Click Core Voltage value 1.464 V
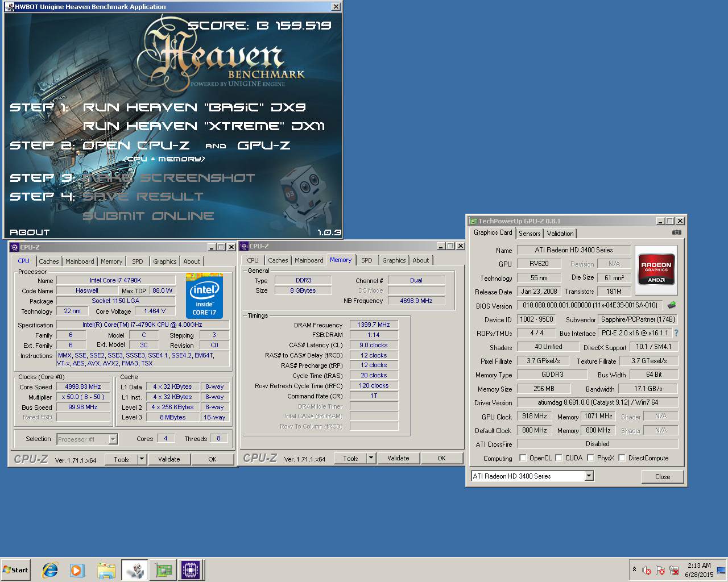The height and width of the screenshot is (582, 728). coord(155,311)
